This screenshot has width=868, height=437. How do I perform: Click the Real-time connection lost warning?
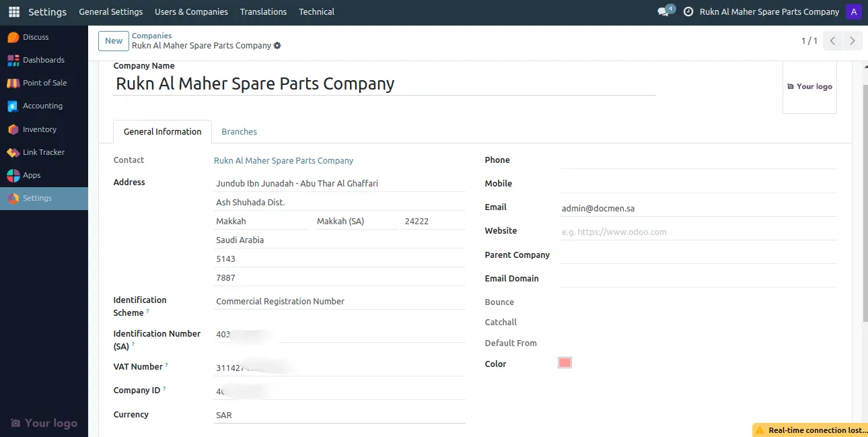pyautogui.click(x=810, y=430)
